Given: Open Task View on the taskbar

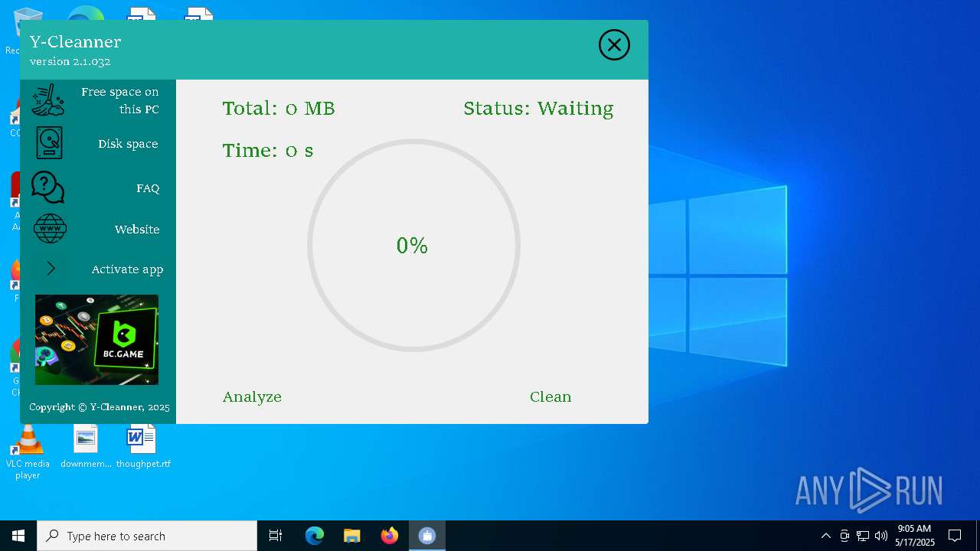Looking at the screenshot, I should (276, 536).
